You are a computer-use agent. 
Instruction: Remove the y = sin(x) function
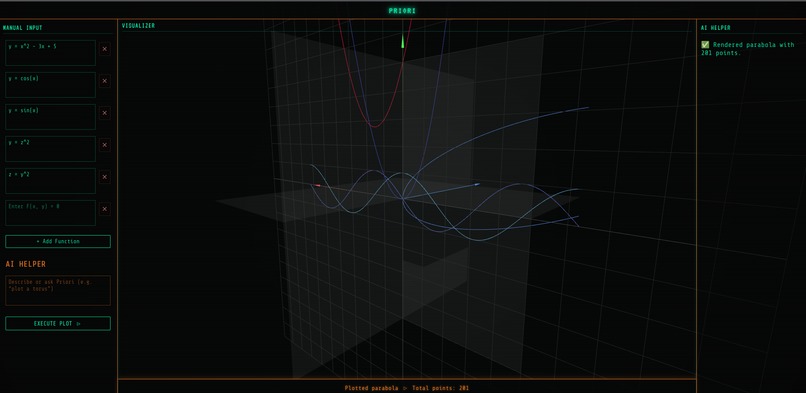click(x=105, y=113)
